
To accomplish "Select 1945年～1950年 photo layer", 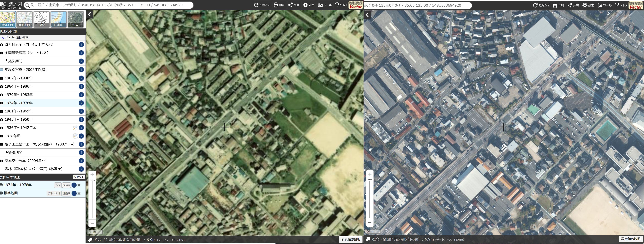I will [x=19, y=120].
